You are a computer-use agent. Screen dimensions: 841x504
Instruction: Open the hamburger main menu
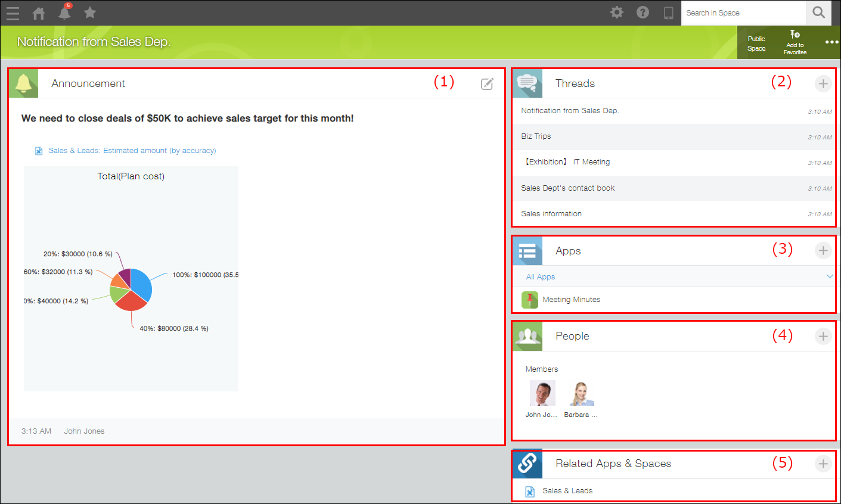pos(13,13)
